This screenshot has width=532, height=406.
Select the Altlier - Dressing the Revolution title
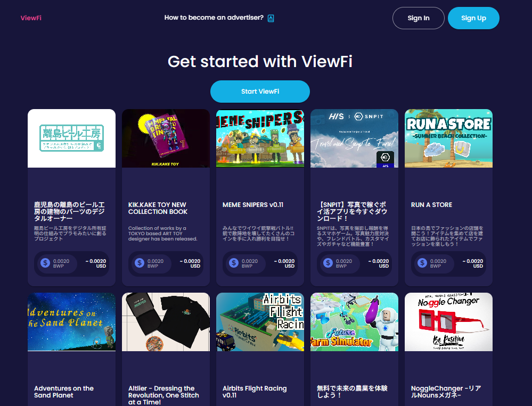click(163, 395)
